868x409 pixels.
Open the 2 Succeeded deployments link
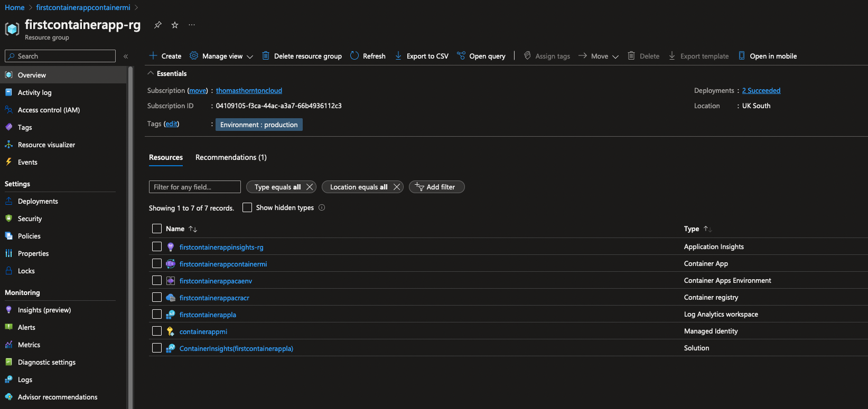[x=761, y=90]
